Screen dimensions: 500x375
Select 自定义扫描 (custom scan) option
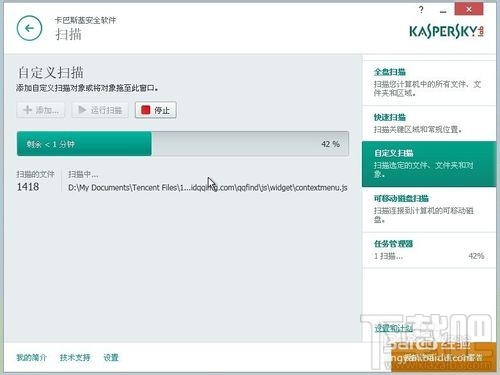pyautogui.click(x=429, y=164)
